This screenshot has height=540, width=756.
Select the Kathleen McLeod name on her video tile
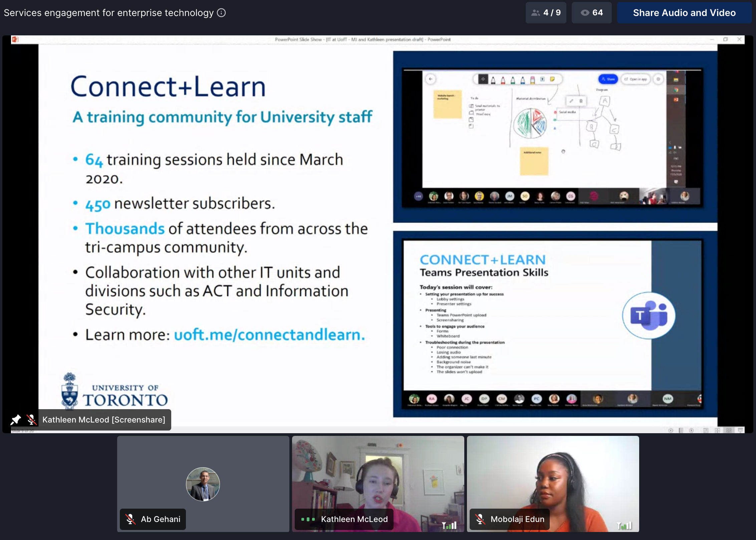[x=354, y=519]
